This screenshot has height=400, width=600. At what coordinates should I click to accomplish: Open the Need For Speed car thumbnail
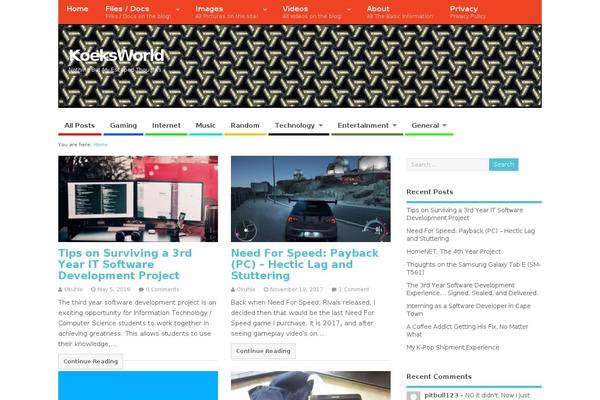[311, 199]
